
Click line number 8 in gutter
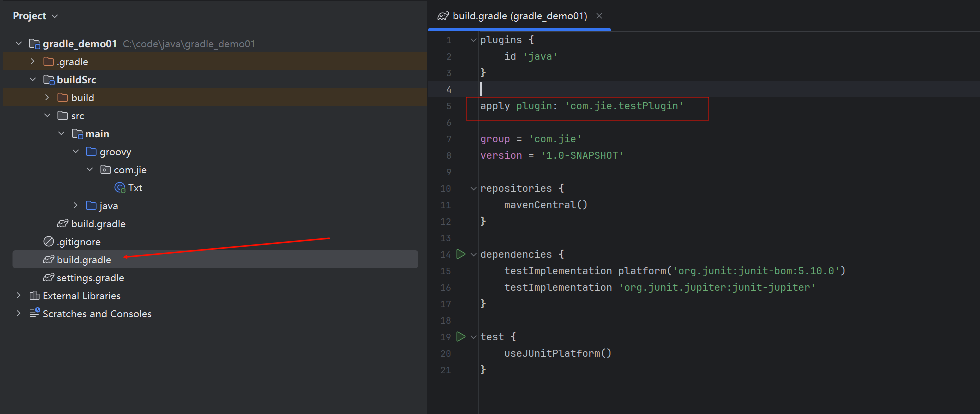(x=449, y=156)
